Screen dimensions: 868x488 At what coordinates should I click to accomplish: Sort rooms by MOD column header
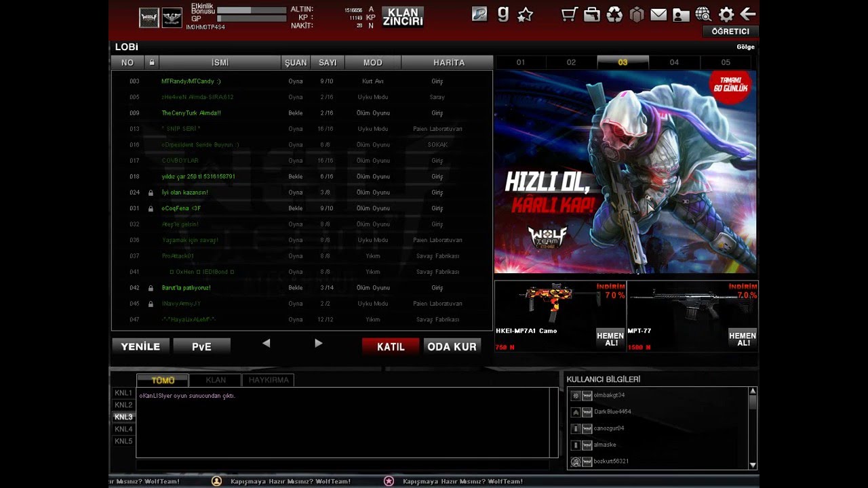point(373,62)
